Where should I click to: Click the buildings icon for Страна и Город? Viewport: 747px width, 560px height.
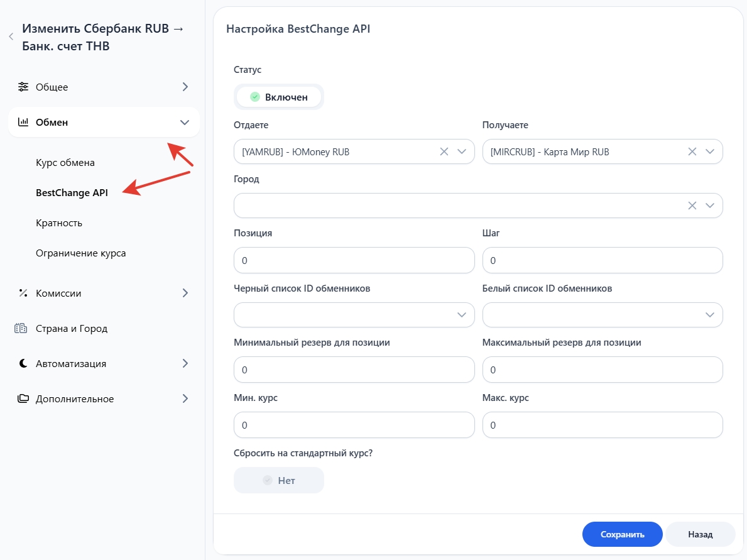click(21, 328)
